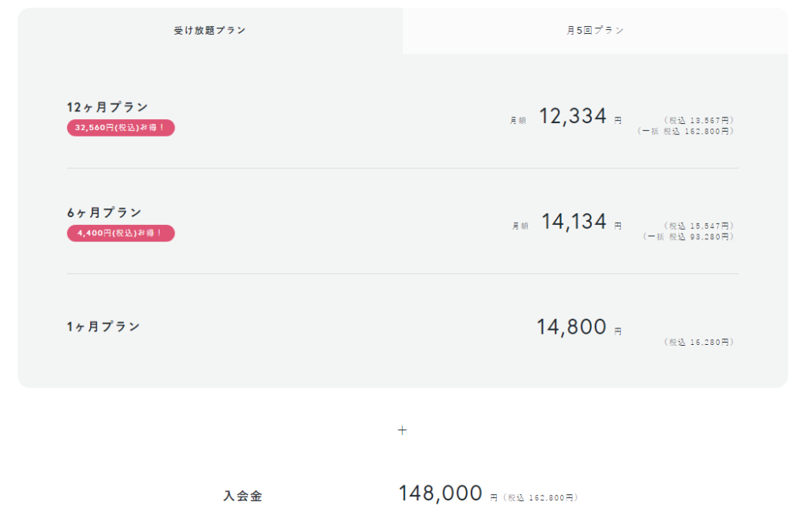Click 月額 label beside 12,334
The height and width of the screenshot is (532, 809).
518,121
